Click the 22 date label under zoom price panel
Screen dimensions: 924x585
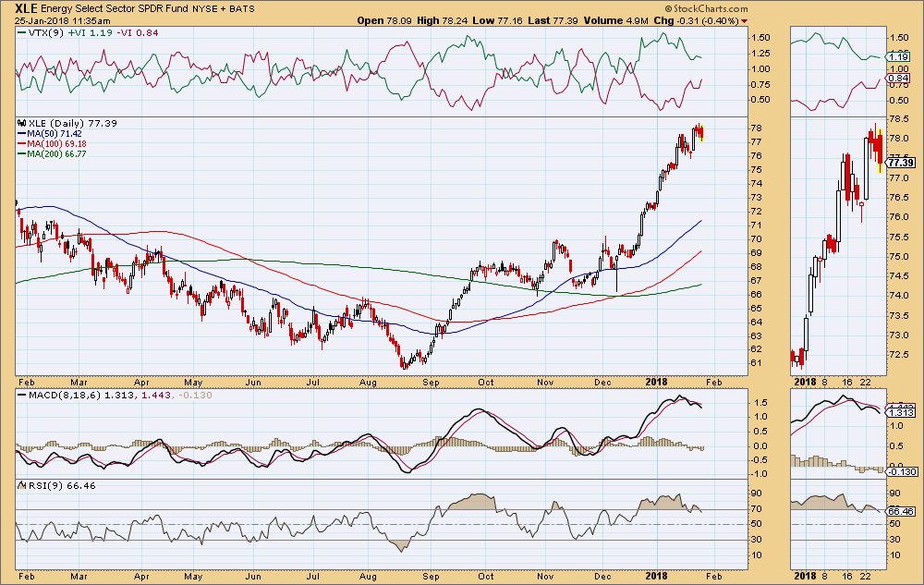[x=865, y=382]
